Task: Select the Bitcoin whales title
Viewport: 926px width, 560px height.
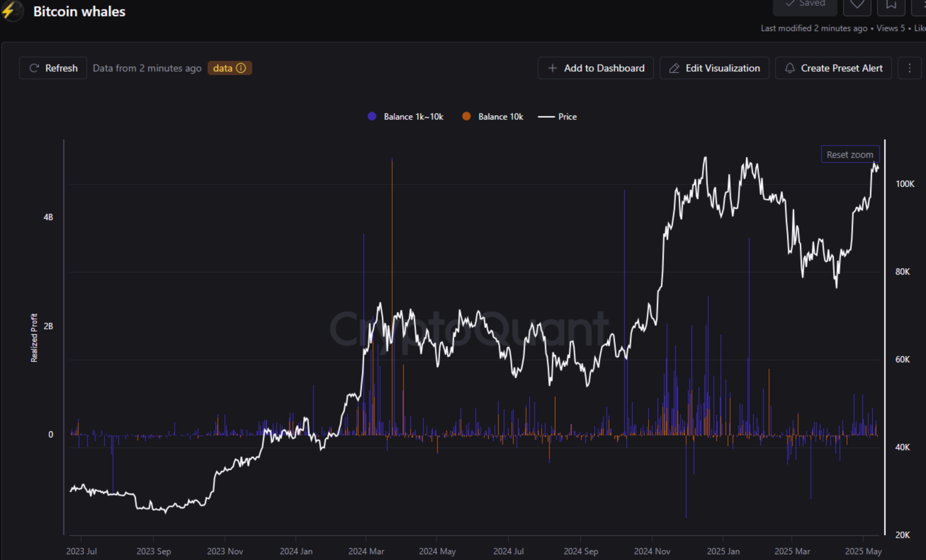Action: tap(79, 11)
